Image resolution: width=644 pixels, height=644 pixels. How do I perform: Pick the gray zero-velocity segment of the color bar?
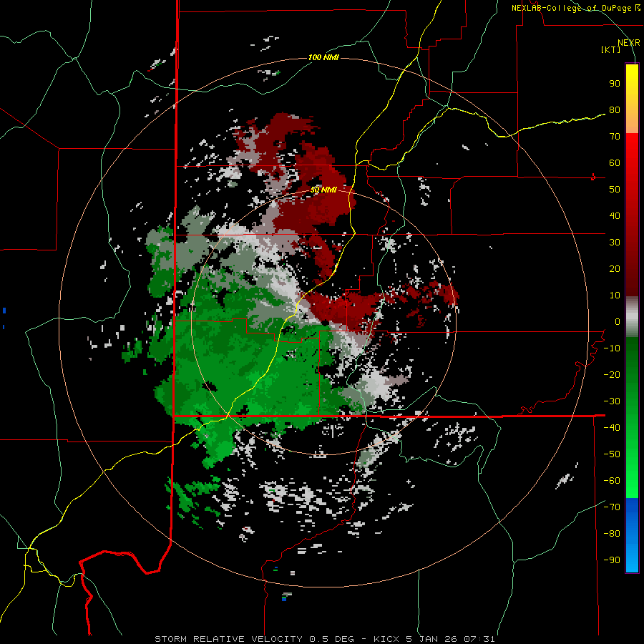[x=632, y=317]
